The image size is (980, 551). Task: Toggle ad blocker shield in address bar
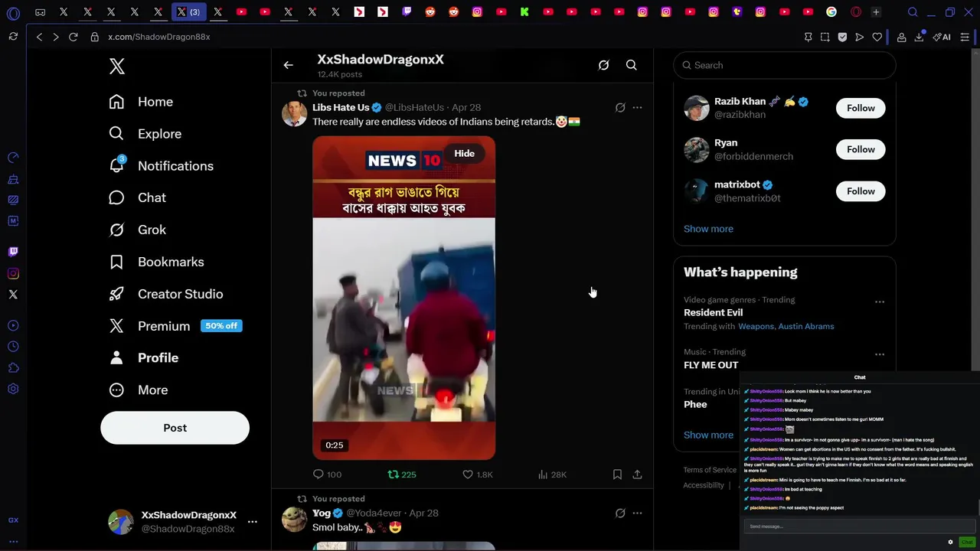[x=842, y=37]
